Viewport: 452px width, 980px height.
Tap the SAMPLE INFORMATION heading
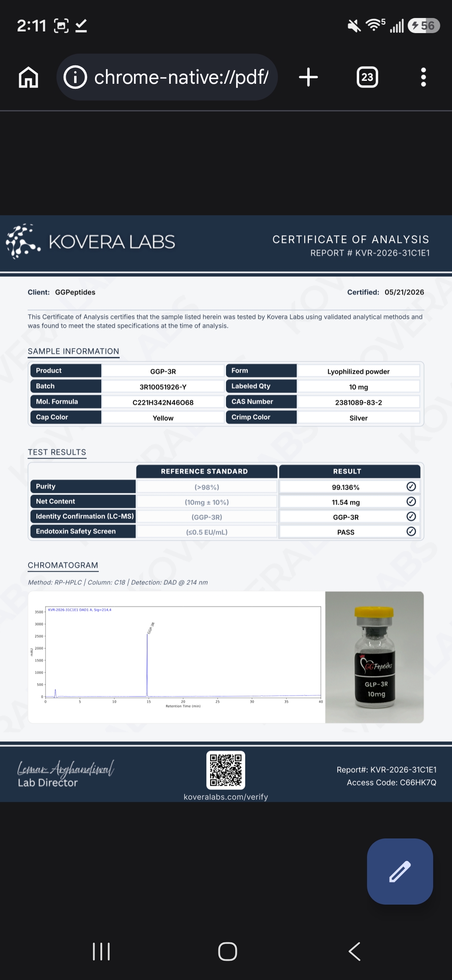coord(74,351)
